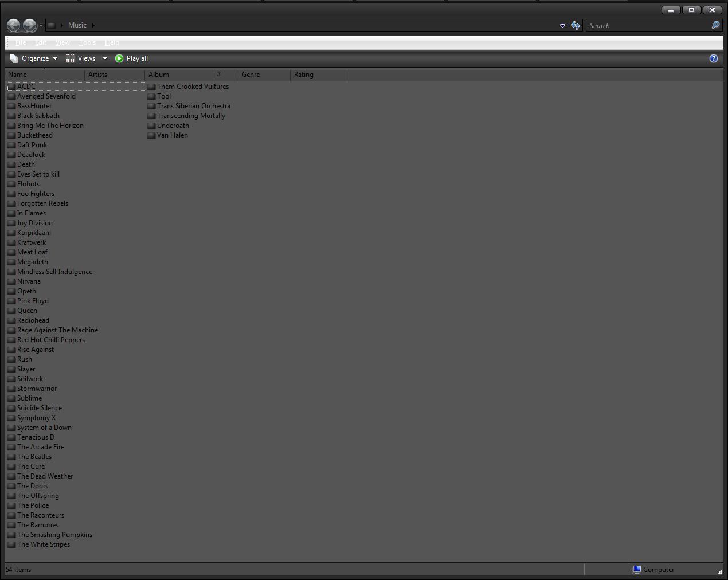Select the Pink Floyd folder icon
The image size is (728, 580).
click(11, 301)
